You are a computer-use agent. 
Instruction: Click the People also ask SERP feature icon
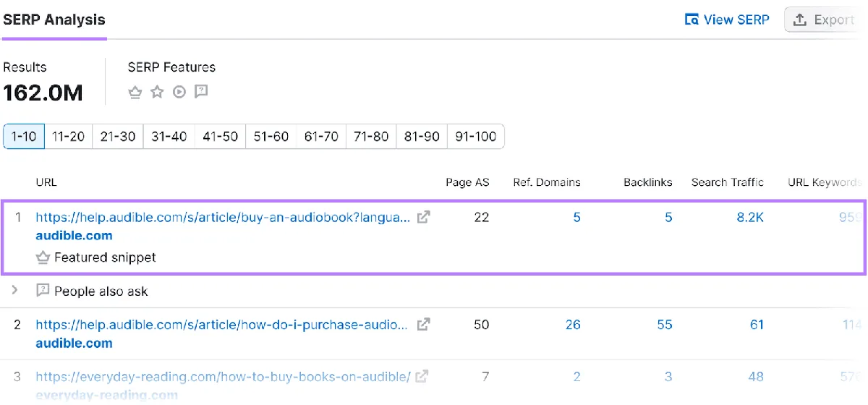pos(202,92)
